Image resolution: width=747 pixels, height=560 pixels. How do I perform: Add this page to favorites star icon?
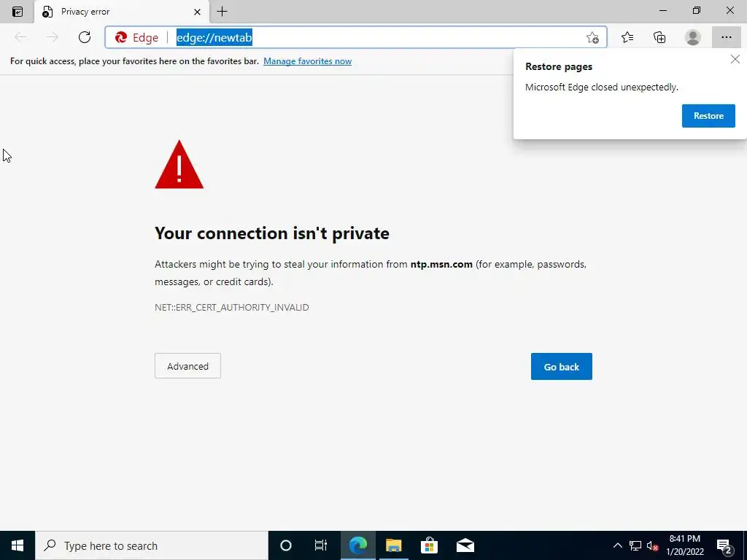[x=592, y=38]
